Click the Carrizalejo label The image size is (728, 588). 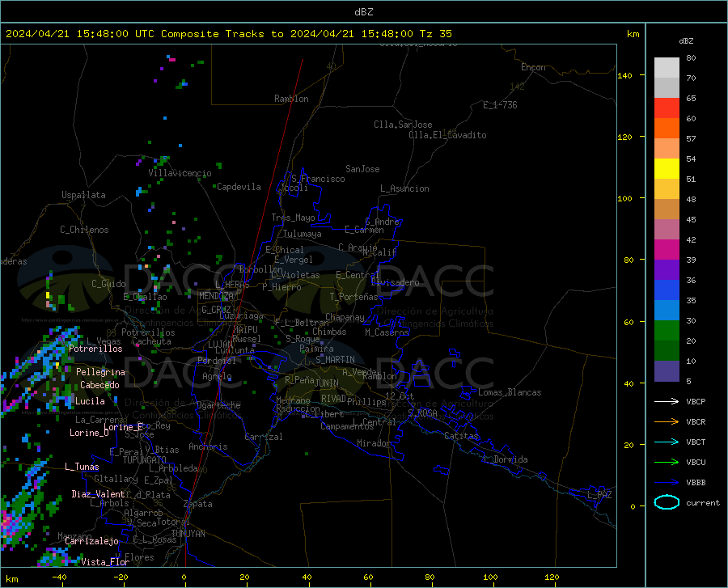coord(91,541)
